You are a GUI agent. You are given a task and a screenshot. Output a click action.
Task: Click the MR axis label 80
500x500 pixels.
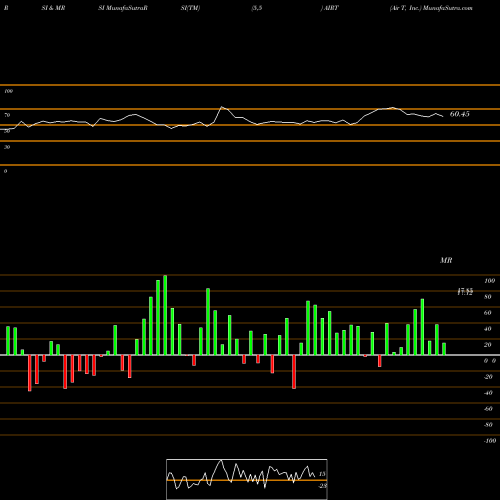pyautogui.click(x=488, y=297)
